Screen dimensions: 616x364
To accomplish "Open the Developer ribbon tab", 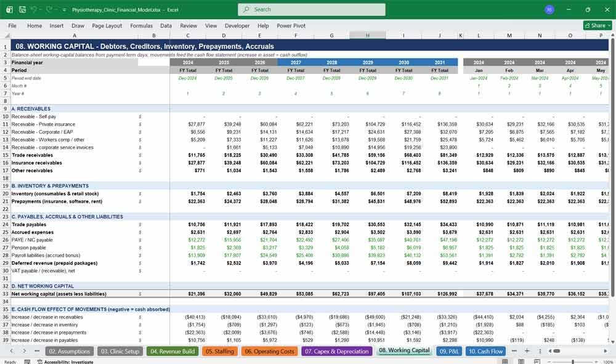I will pos(237,25).
